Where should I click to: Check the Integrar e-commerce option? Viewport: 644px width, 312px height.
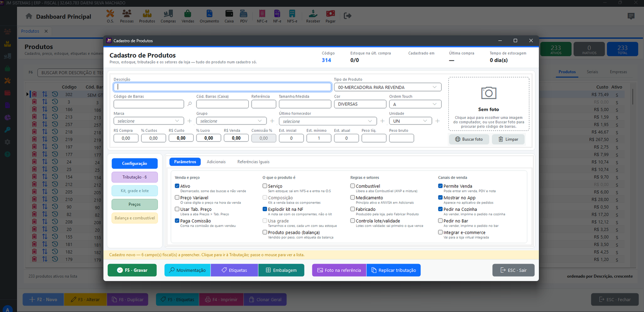440,232
